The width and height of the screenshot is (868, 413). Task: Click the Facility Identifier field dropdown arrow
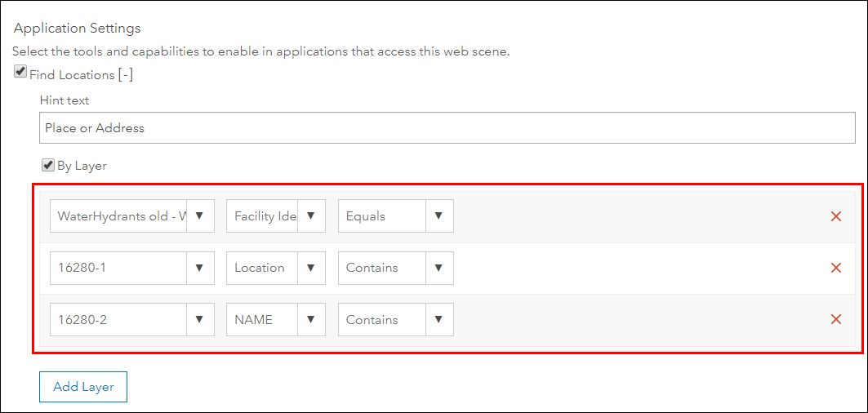pos(311,216)
